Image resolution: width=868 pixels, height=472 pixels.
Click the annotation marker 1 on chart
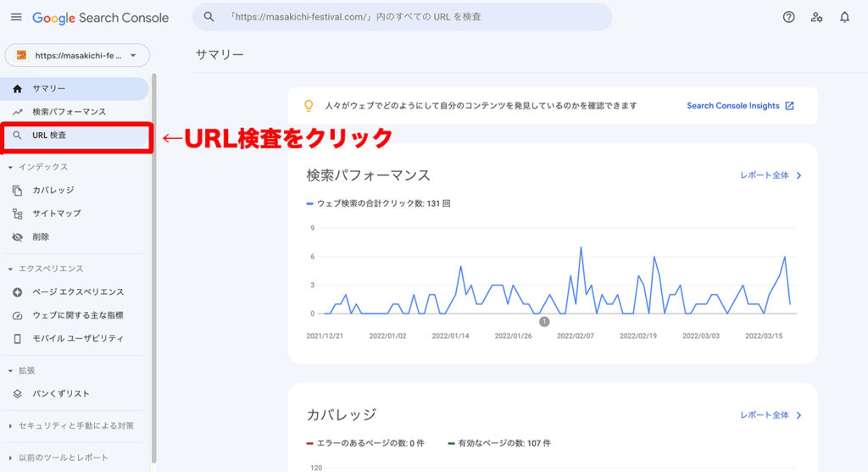tap(544, 321)
